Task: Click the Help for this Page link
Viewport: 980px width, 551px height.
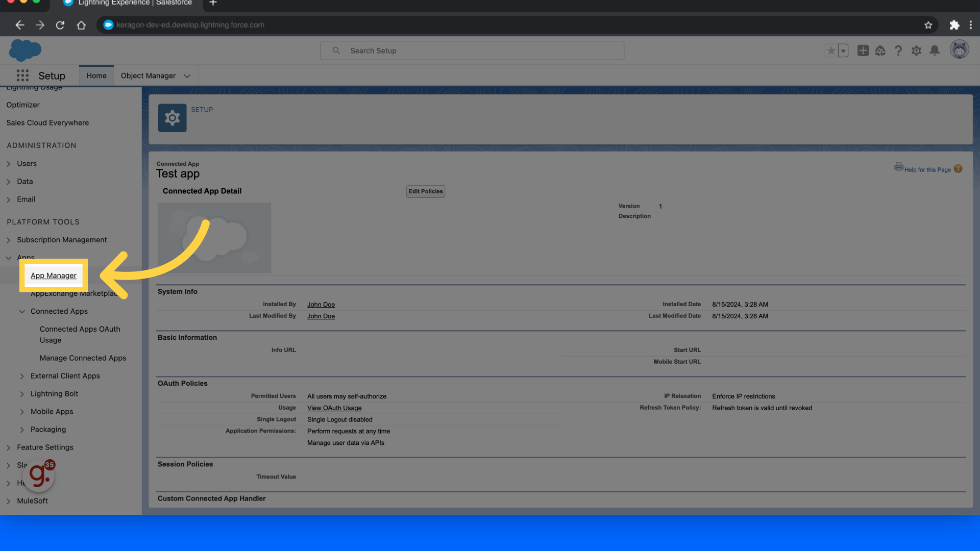Action: [927, 170]
